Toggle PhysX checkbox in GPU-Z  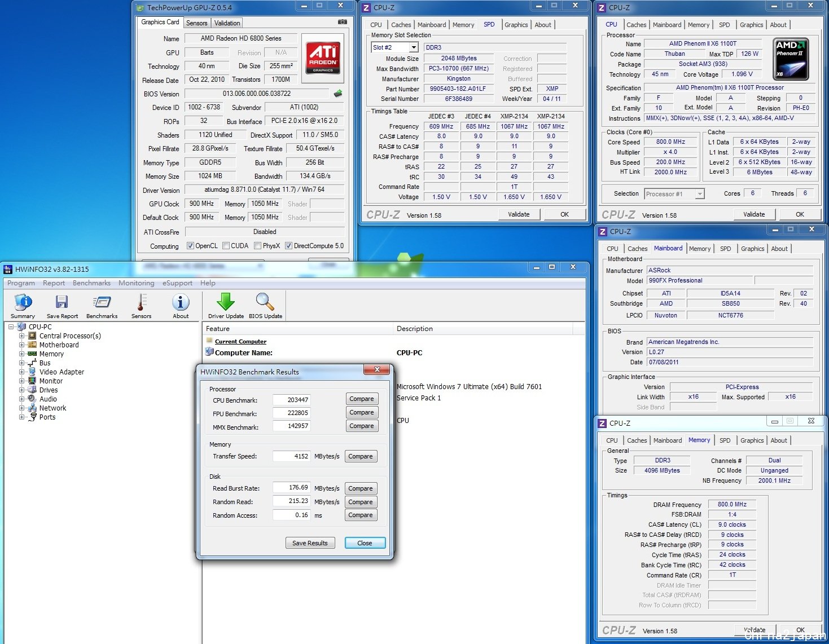tap(257, 246)
